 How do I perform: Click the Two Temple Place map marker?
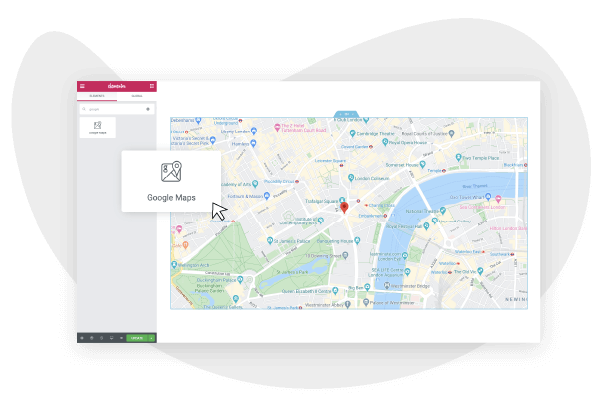click(458, 157)
